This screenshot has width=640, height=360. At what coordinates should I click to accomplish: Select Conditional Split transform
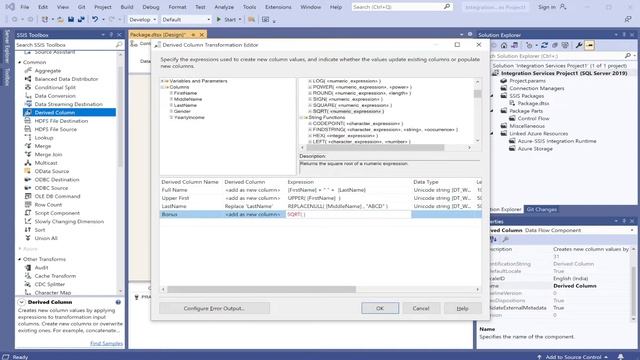[x=55, y=87]
